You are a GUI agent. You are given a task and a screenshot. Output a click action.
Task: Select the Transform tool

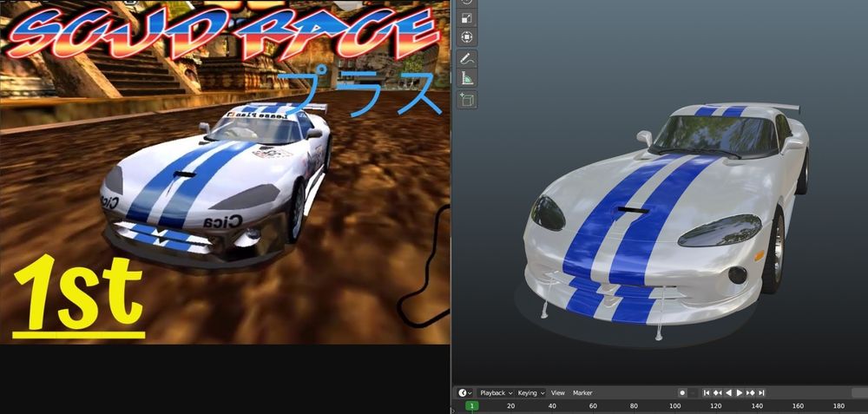[467, 37]
